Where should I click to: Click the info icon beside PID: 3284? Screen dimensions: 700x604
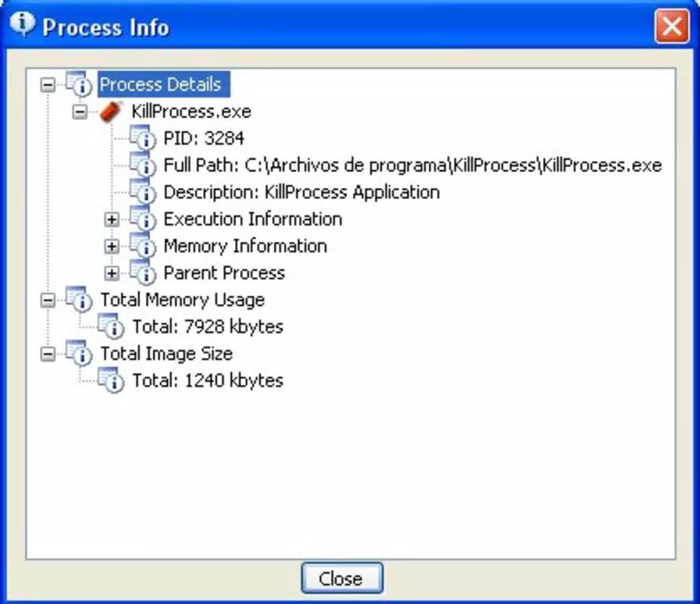[x=143, y=138]
